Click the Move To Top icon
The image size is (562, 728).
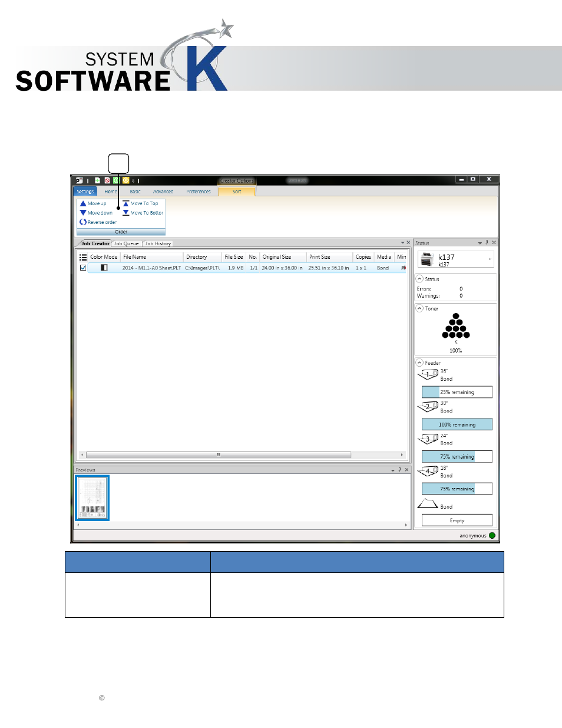pyautogui.click(x=125, y=203)
